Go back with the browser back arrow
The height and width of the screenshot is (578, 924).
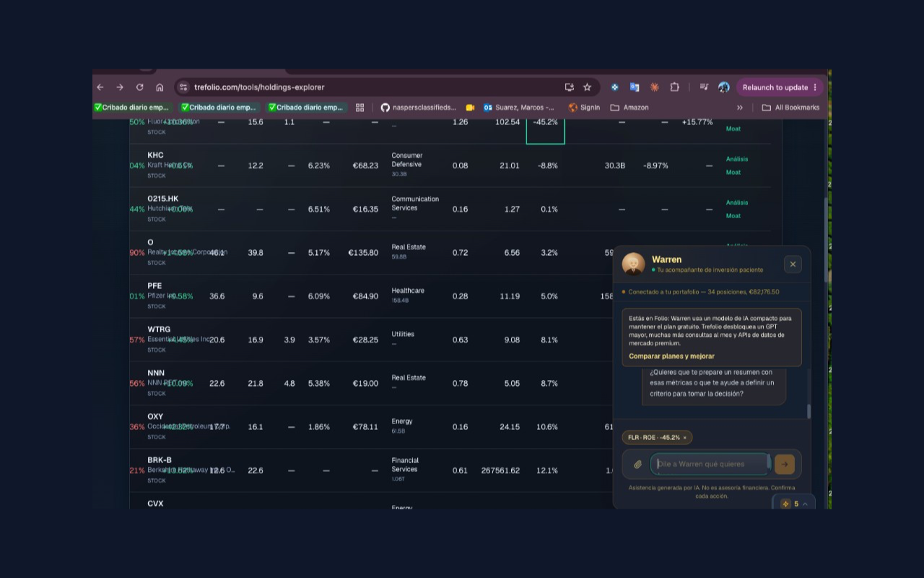[100, 87]
